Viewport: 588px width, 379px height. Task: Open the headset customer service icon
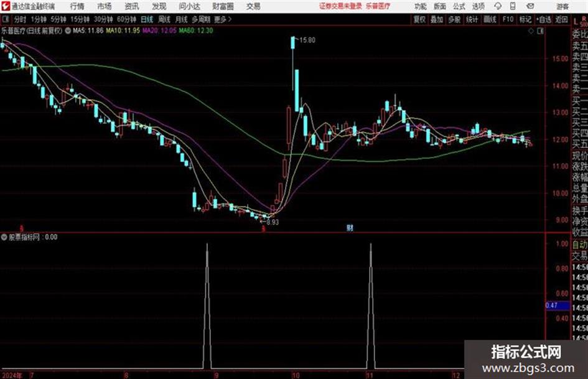tap(498, 6)
